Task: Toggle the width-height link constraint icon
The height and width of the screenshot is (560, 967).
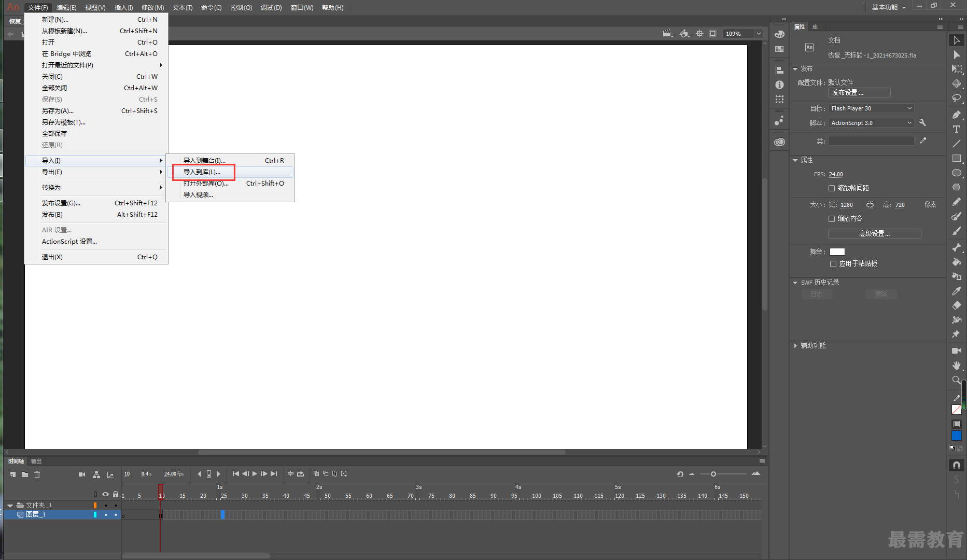Action: pos(870,205)
